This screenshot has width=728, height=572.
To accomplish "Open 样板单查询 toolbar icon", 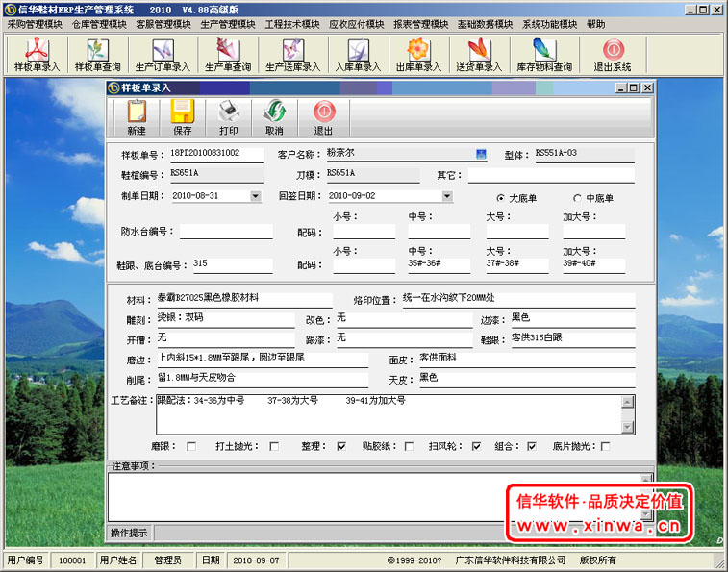I will 97,55.
